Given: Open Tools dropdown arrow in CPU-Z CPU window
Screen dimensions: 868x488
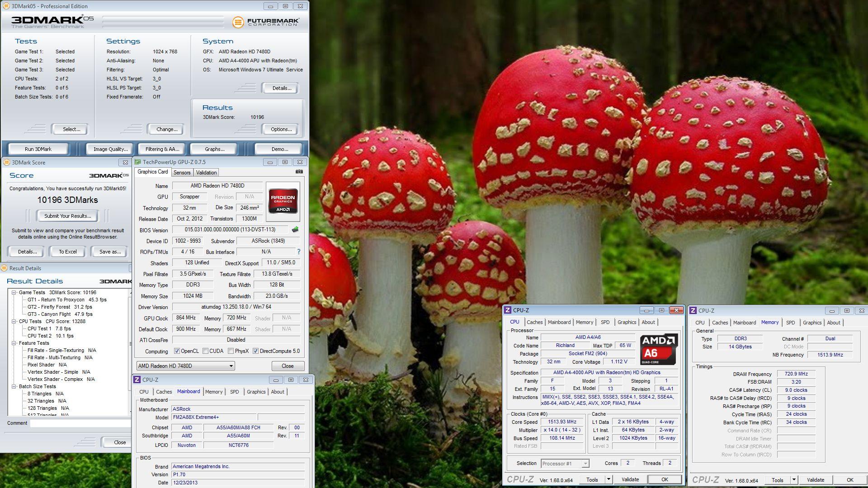Looking at the screenshot, I should (609, 480).
